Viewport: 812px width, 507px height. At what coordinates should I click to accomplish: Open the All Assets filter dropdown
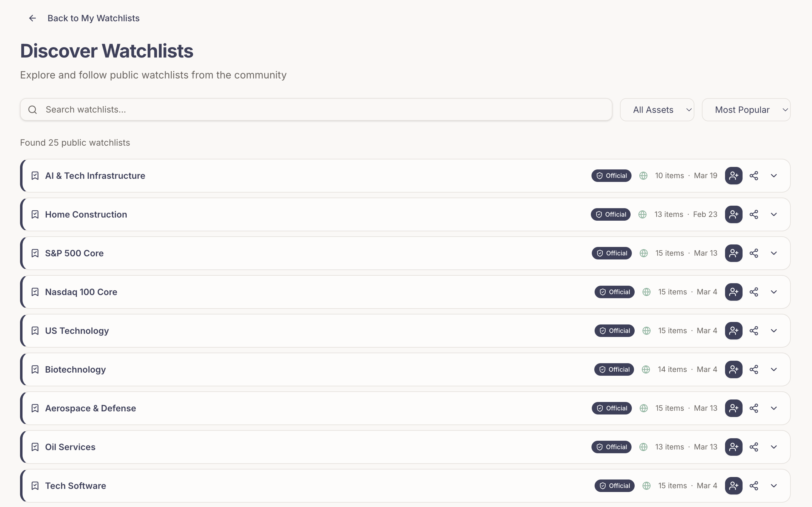click(x=657, y=110)
